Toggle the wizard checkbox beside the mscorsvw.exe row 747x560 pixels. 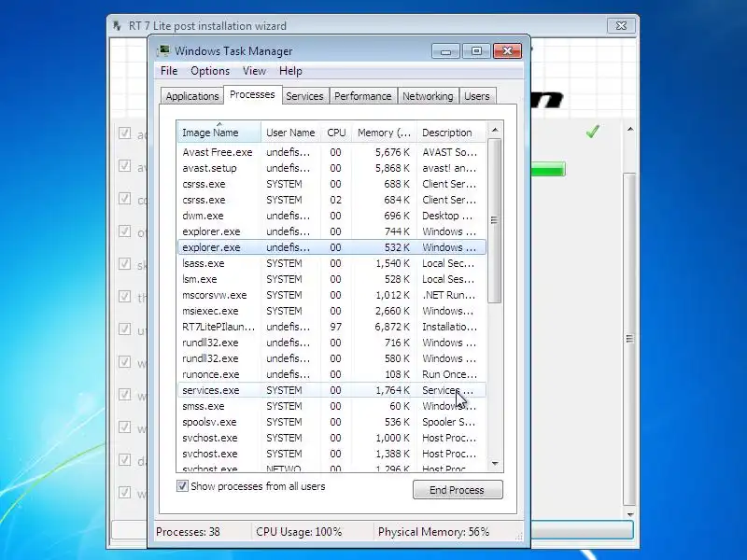point(124,296)
